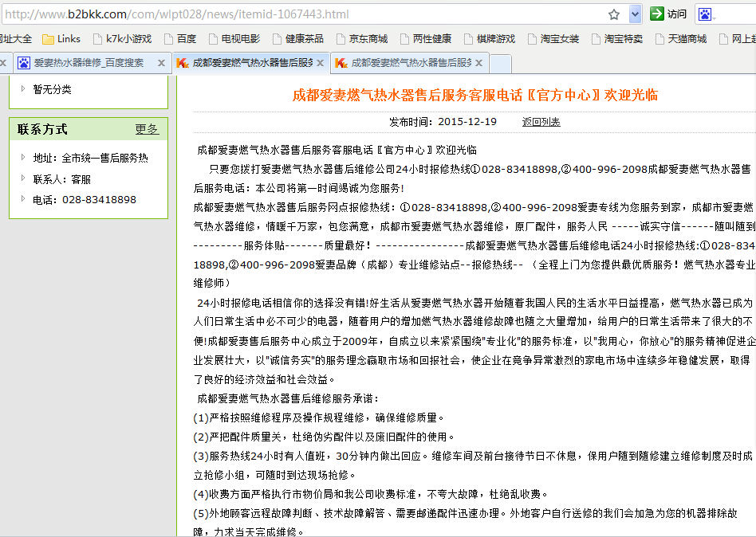Click the 联系方式 panel heading
The height and width of the screenshot is (537, 756).
coord(42,129)
